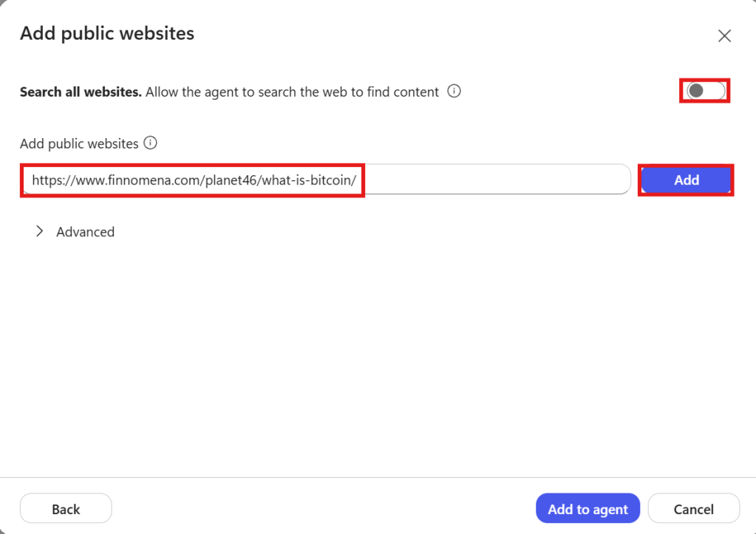Click the Advanced label text
The image size is (756, 534).
coord(85,232)
